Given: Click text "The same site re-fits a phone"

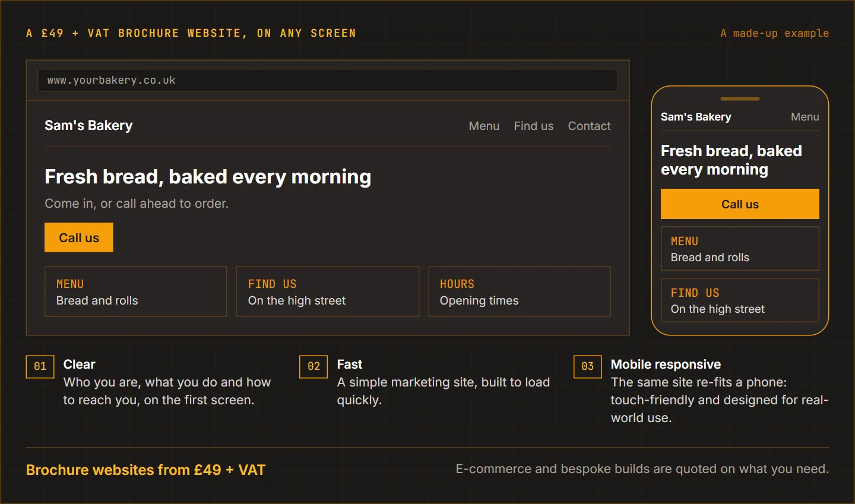Looking at the screenshot, I should pyautogui.click(x=697, y=382).
